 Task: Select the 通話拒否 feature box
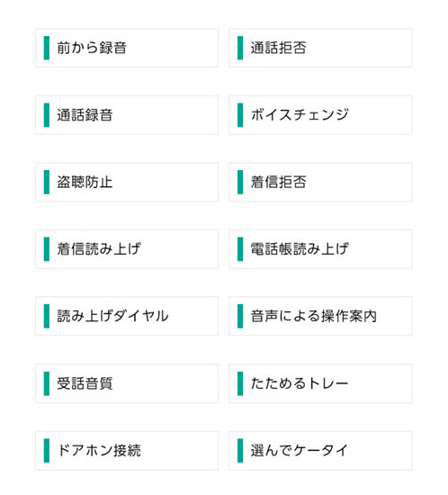click(x=320, y=48)
